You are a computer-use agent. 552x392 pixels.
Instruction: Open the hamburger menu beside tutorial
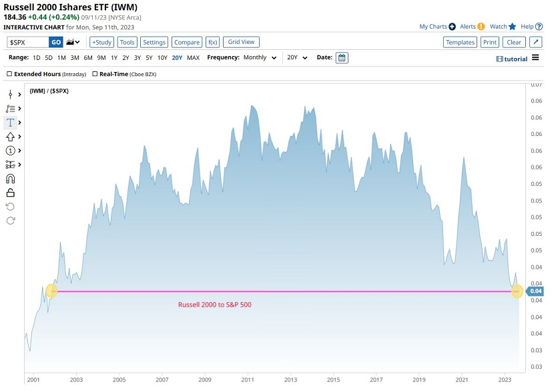tap(535, 58)
